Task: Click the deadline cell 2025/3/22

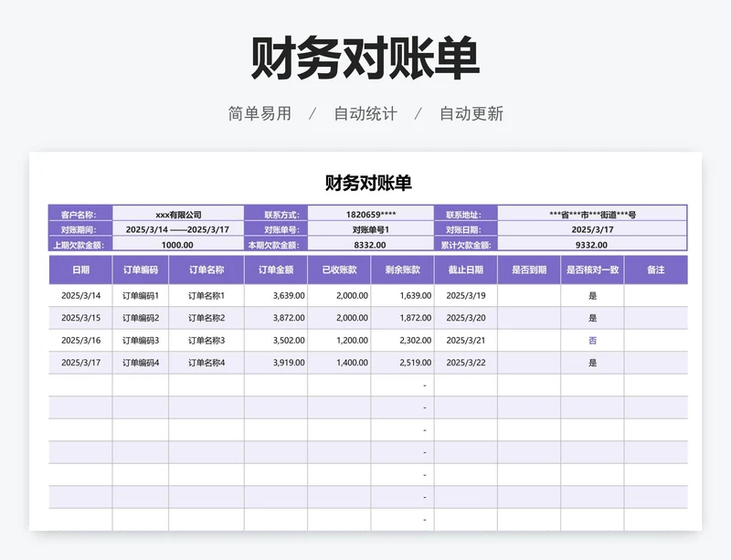Action: point(466,363)
